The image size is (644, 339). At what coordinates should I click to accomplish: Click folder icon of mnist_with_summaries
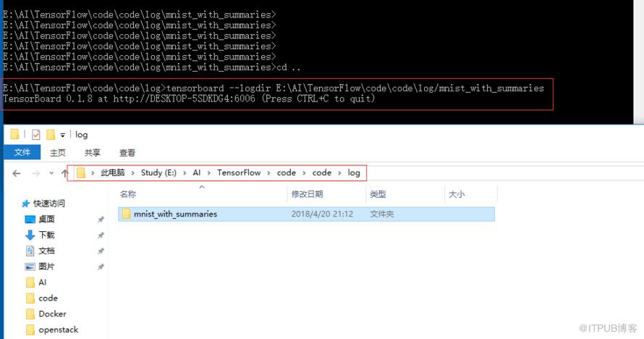126,214
